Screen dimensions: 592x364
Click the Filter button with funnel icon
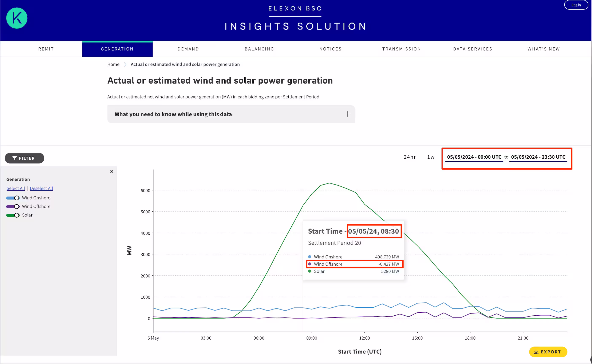[24, 158]
